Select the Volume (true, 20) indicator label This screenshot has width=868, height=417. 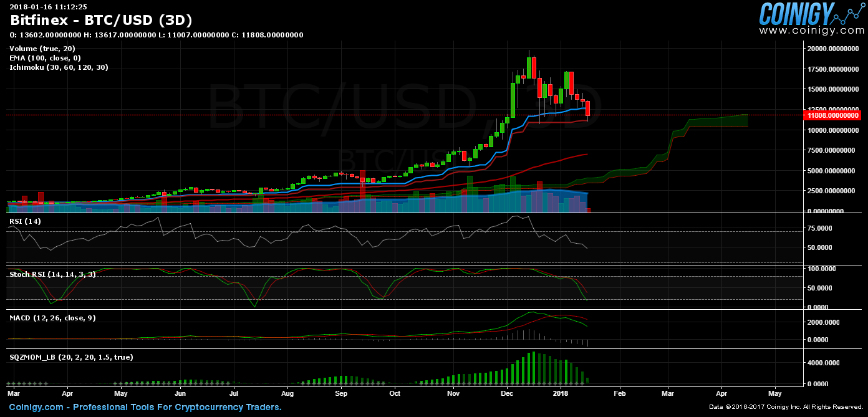tap(42, 49)
